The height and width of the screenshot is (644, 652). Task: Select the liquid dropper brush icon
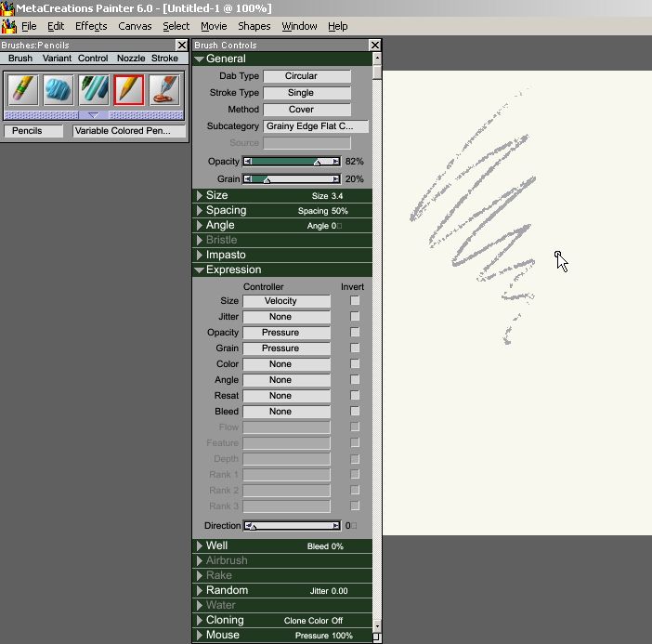pos(164,89)
